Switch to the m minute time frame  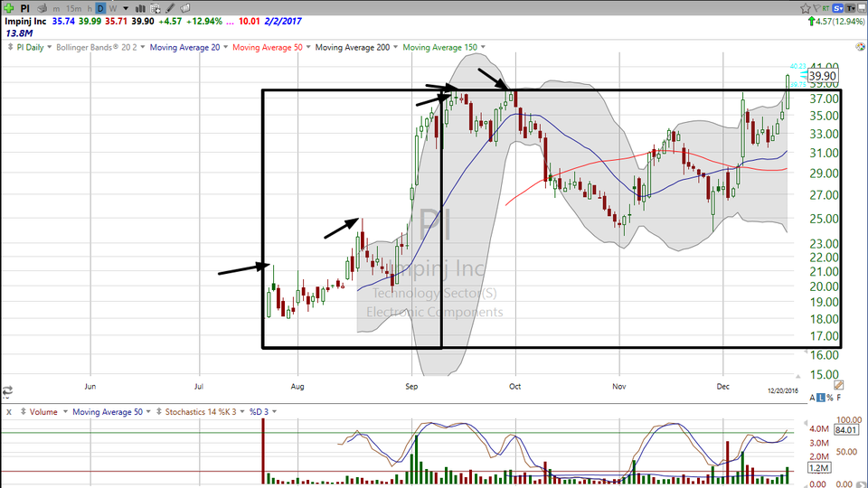tap(56, 9)
